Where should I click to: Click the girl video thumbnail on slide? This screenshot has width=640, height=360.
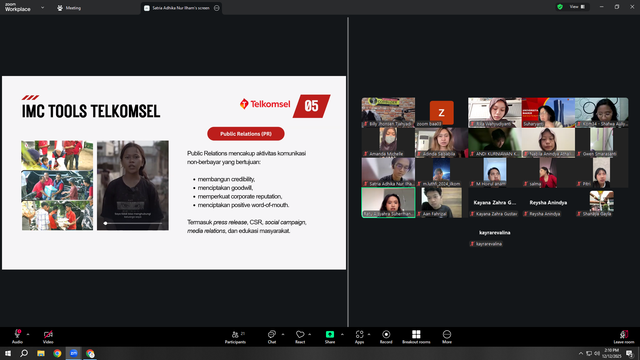(133, 185)
